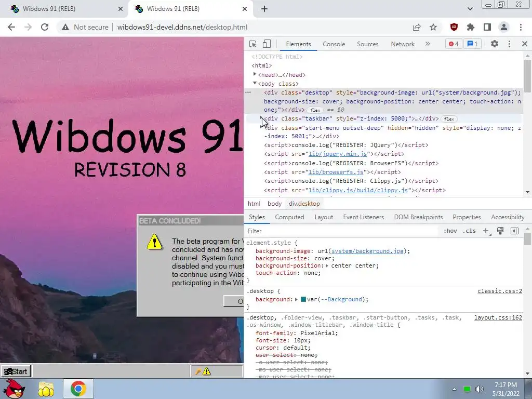Click the browser forward arrow
This screenshot has height=399, width=532.
point(28,27)
